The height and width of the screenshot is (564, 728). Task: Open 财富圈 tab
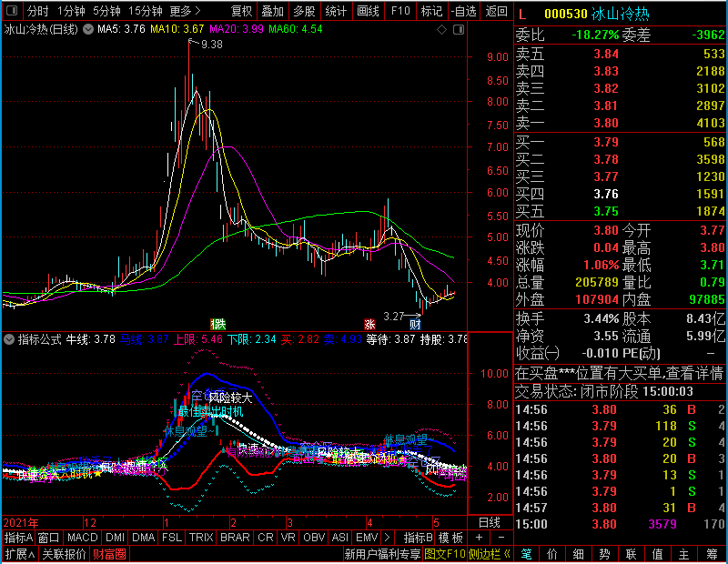109,554
